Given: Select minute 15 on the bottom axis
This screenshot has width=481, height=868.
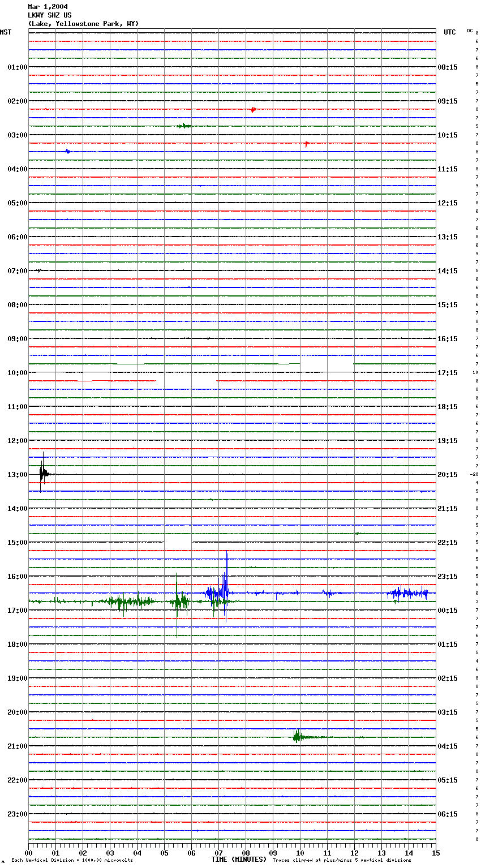Looking at the screenshot, I should [x=436, y=852].
